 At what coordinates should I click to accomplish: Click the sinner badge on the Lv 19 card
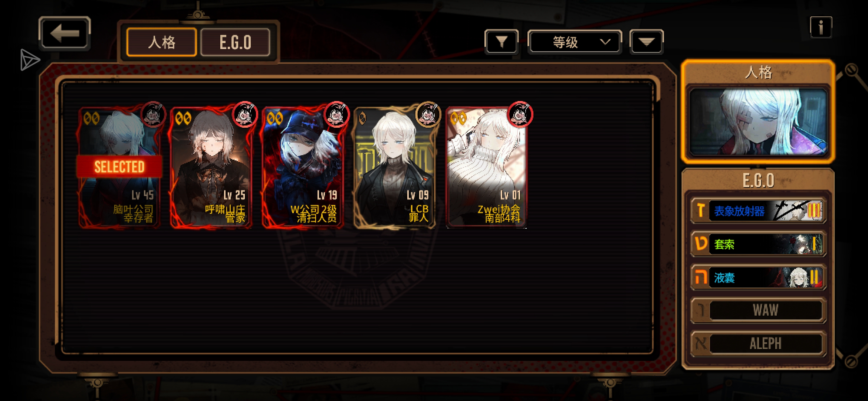point(336,114)
